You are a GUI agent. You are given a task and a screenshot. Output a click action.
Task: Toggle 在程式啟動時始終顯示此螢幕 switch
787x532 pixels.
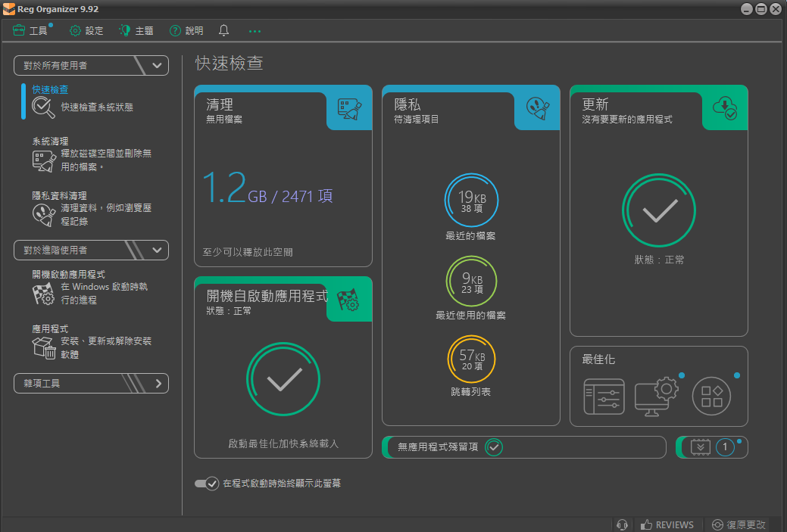click(x=207, y=483)
